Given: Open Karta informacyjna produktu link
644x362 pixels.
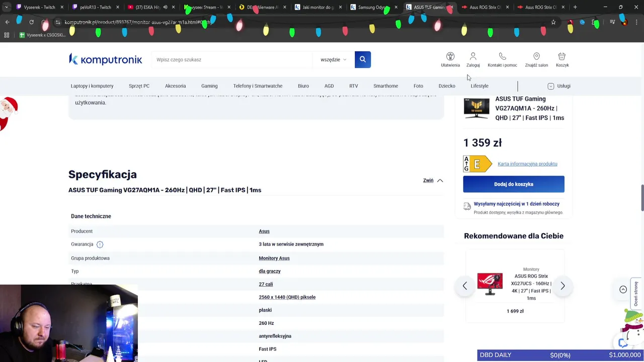Looking at the screenshot, I should coord(527,164).
